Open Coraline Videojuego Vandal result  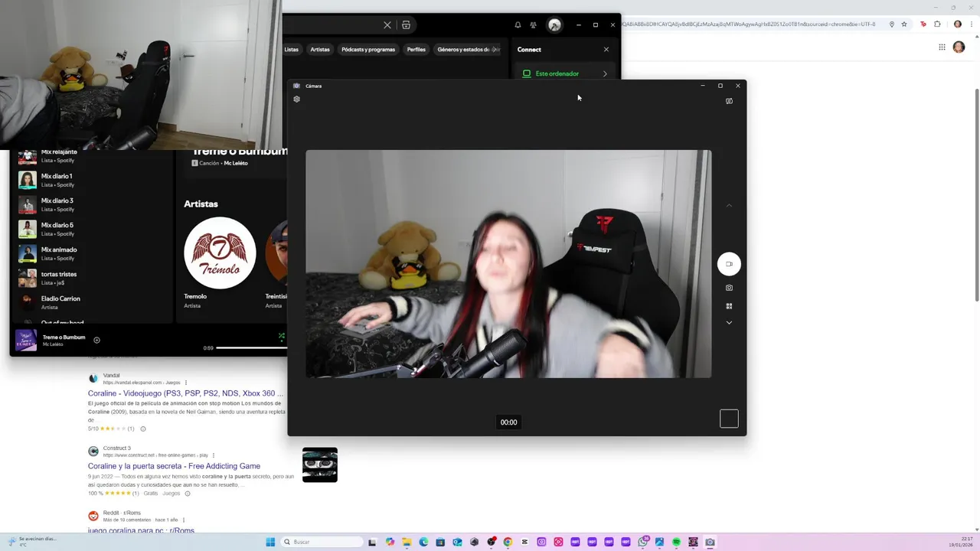(x=185, y=393)
